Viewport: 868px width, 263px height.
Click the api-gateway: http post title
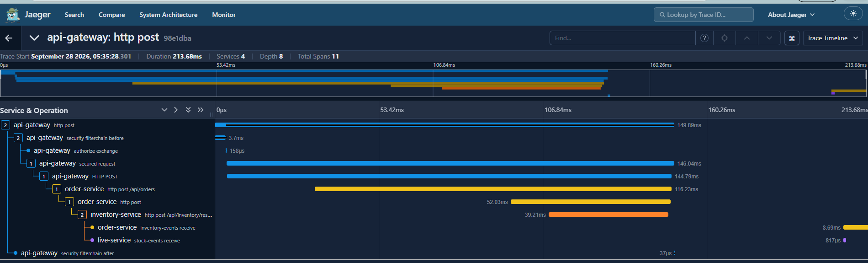[x=103, y=37]
